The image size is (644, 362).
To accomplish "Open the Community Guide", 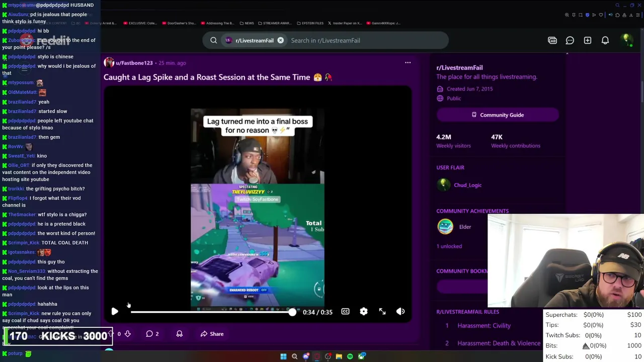I will pyautogui.click(x=498, y=115).
